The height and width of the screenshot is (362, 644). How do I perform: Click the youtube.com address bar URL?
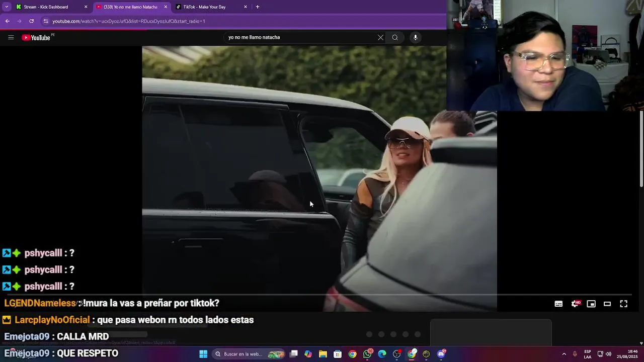(x=129, y=21)
